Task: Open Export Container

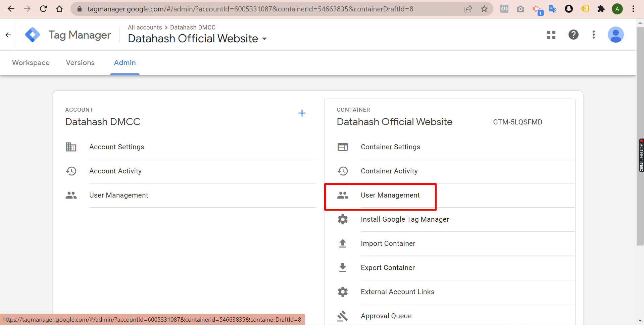Action: pyautogui.click(x=388, y=268)
